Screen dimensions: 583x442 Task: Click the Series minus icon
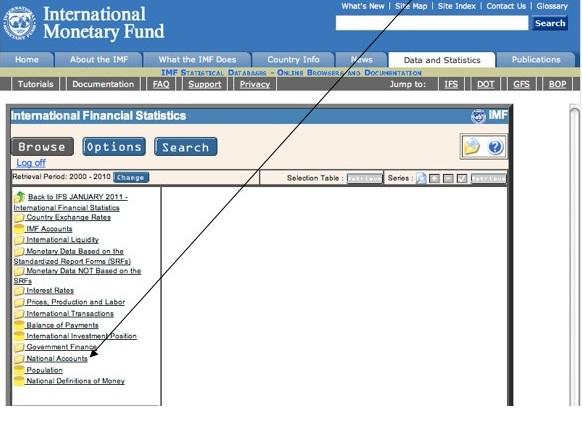[x=448, y=178]
